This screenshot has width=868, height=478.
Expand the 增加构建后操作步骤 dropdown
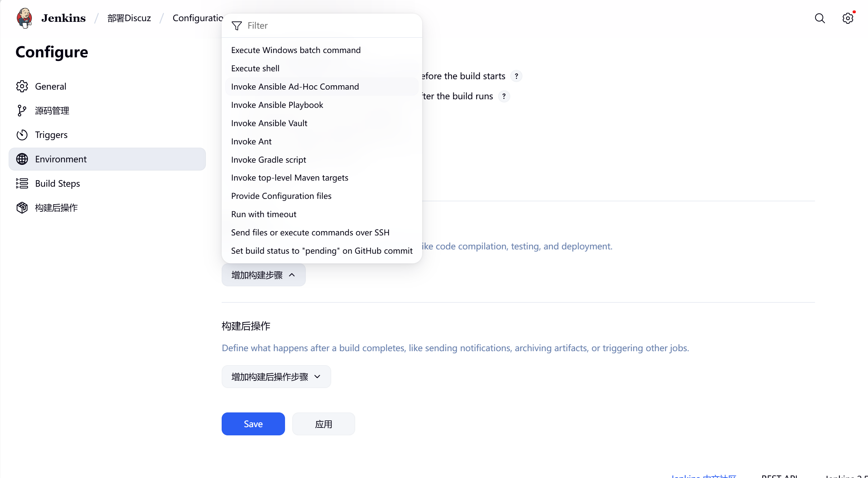click(276, 377)
